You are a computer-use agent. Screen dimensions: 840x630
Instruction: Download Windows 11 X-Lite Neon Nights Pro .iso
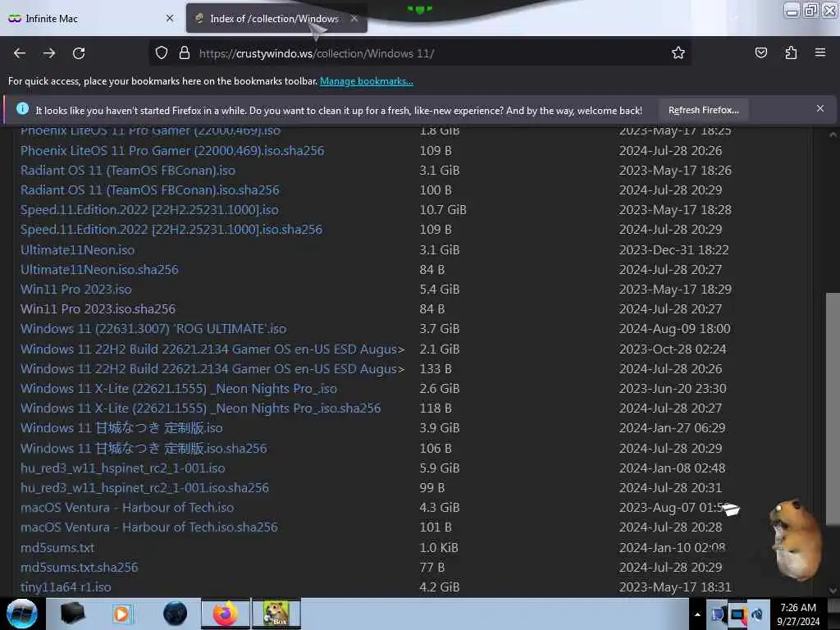pyautogui.click(x=178, y=388)
